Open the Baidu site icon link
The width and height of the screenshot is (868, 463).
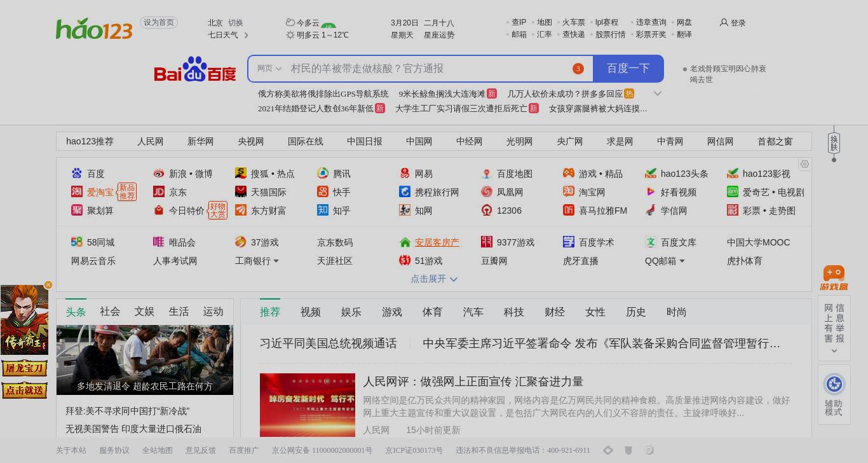coord(77,173)
